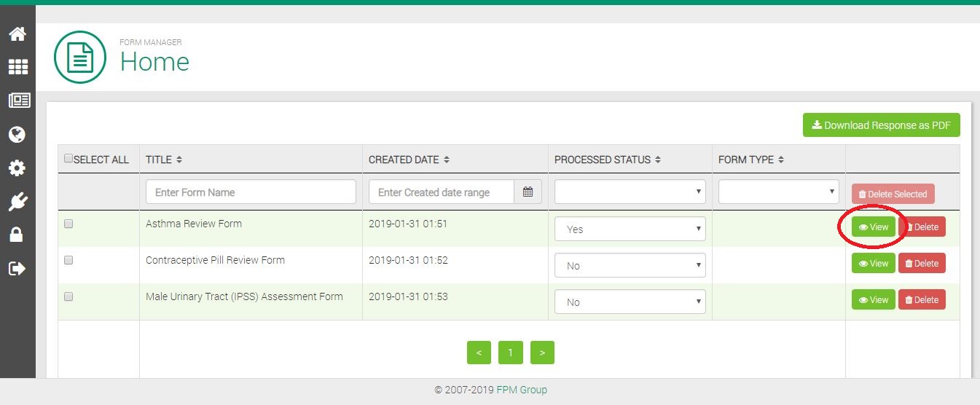Tick the Select All checkbox
The width and height of the screenshot is (980, 405).
point(68,159)
